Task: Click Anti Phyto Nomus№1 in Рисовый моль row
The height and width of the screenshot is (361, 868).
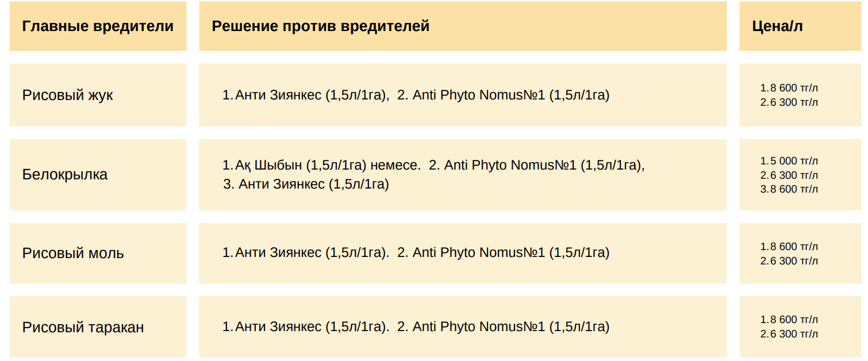Action: click(478, 252)
